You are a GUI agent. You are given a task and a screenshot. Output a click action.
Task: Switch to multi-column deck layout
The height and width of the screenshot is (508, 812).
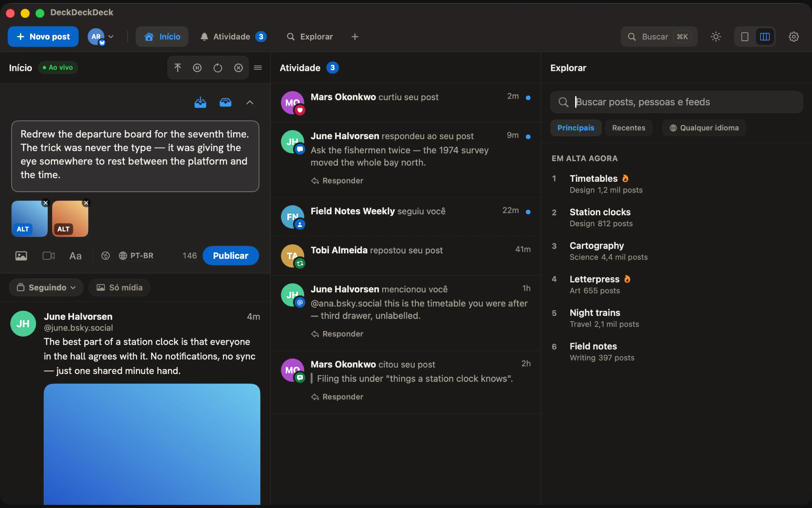pos(765,37)
